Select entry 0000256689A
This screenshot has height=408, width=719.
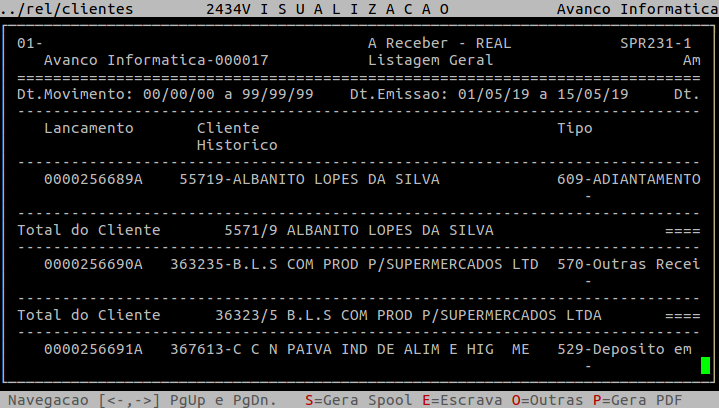[x=93, y=179]
